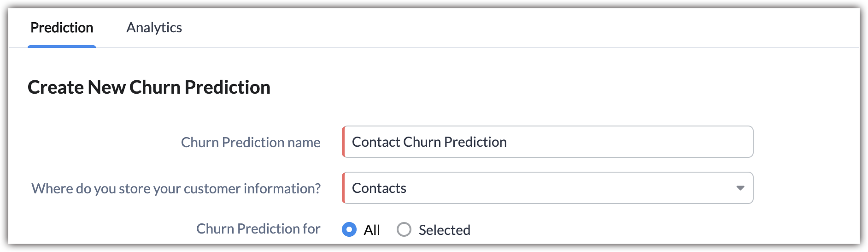Image resolution: width=868 pixels, height=252 pixels.
Task: Click the blue underline under Prediction tab
Action: (62, 47)
